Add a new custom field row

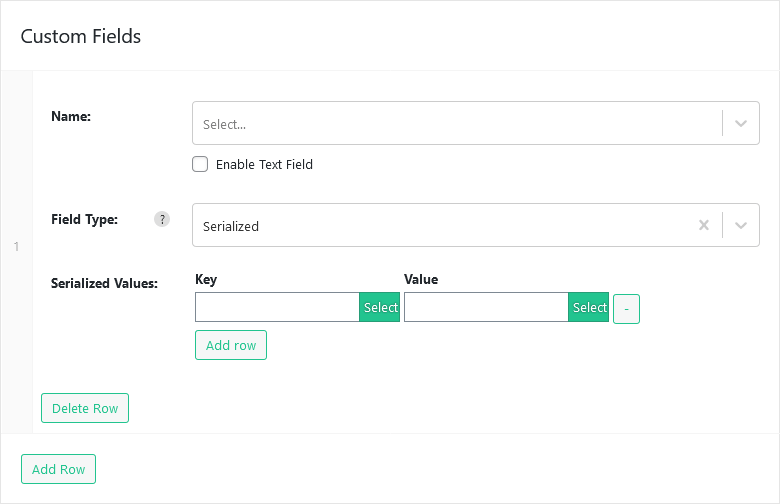click(58, 469)
